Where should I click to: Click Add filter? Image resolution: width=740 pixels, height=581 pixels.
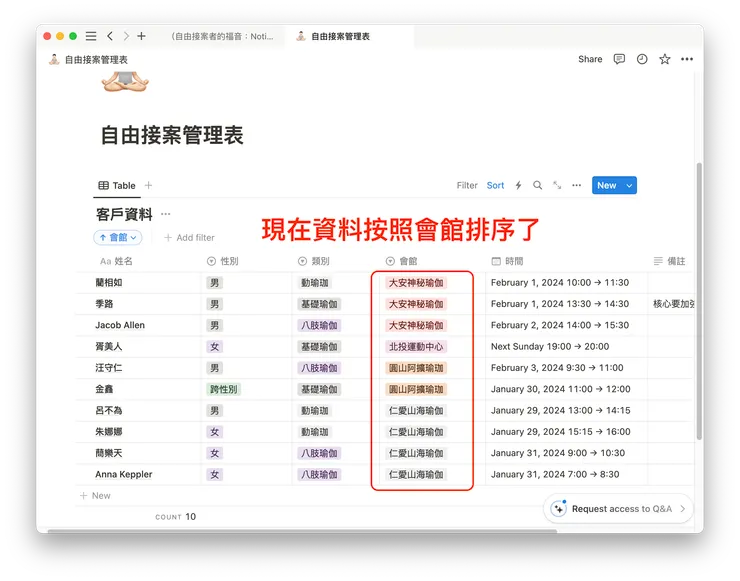189,237
